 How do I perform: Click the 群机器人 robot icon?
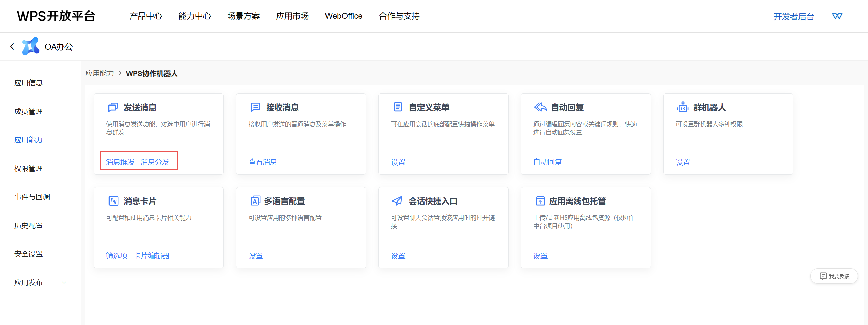coord(682,107)
